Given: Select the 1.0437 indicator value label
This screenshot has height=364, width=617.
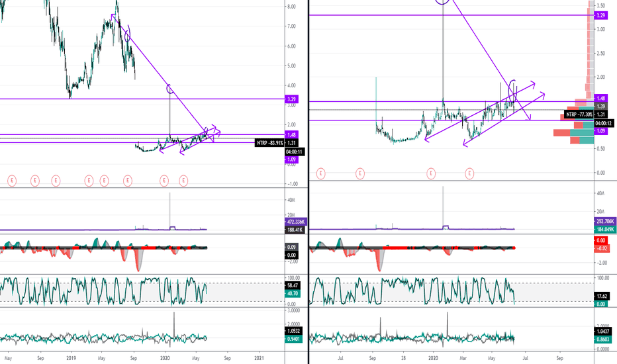Looking at the screenshot, I should click(x=602, y=332).
